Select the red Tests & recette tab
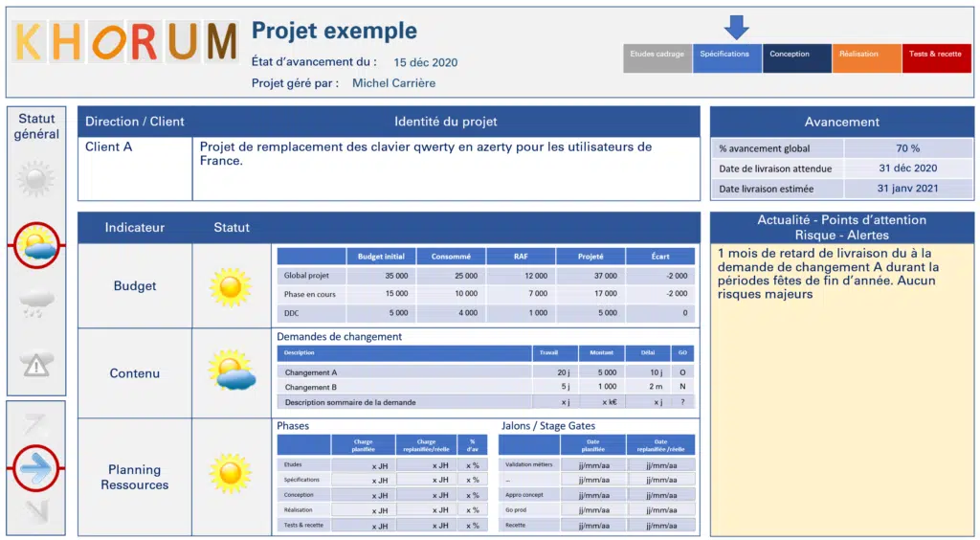 pyautogui.click(x=936, y=58)
